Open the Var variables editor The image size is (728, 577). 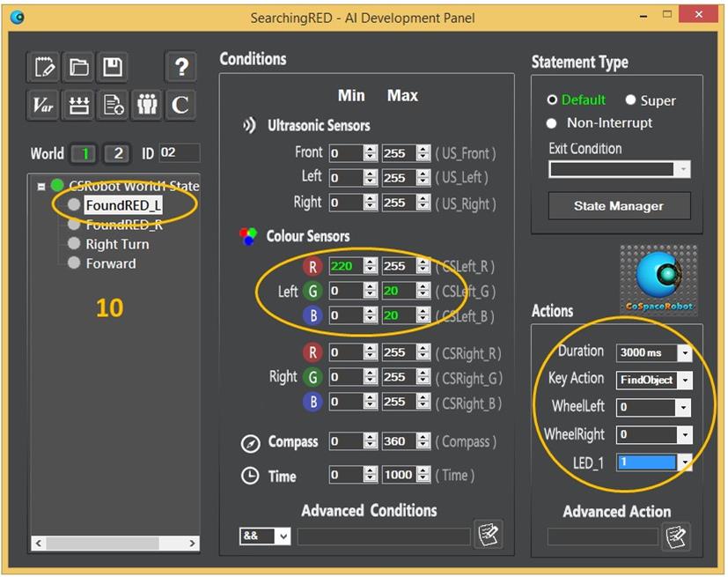click(x=43, y=105)
